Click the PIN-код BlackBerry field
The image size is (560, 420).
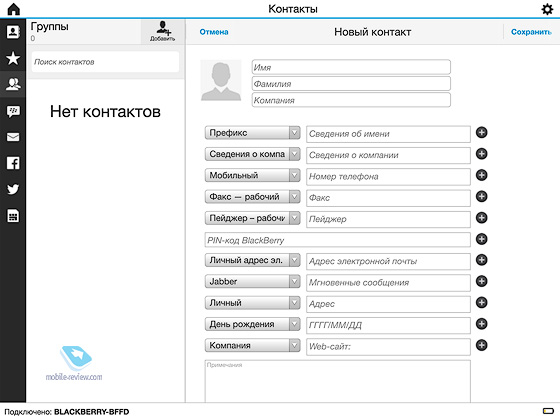(338, 240)
